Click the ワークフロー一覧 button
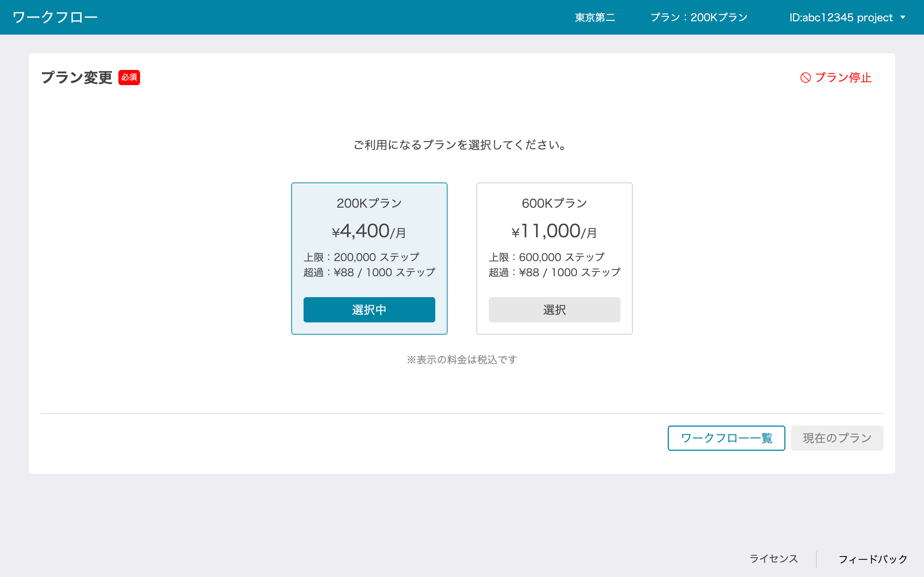 [x=726, y=438]
